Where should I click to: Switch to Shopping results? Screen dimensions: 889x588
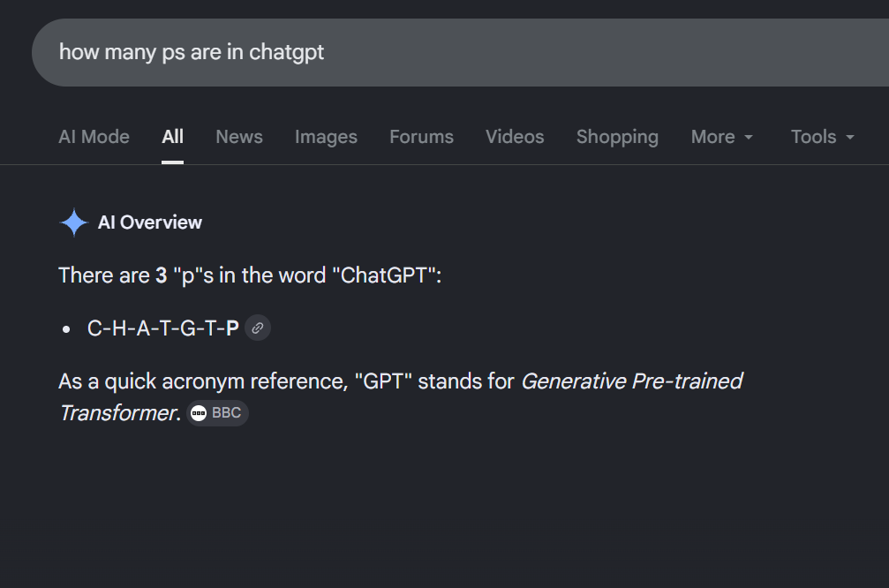tap(617, 137)
